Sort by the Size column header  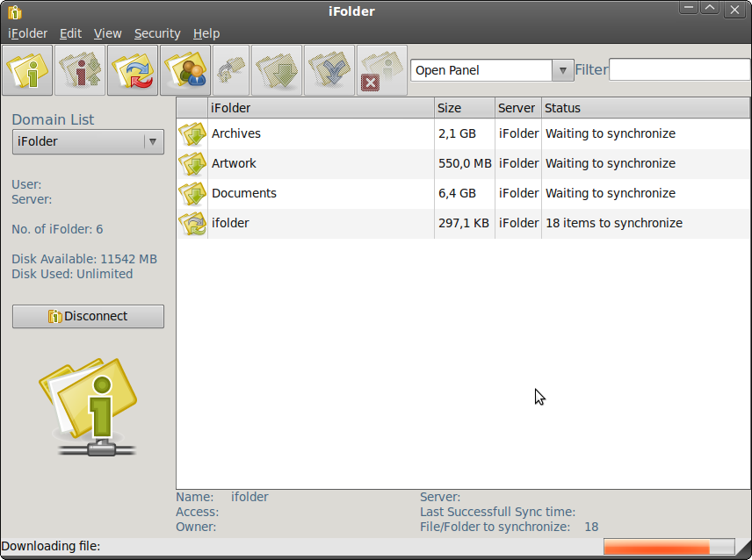tap(465, 108)
